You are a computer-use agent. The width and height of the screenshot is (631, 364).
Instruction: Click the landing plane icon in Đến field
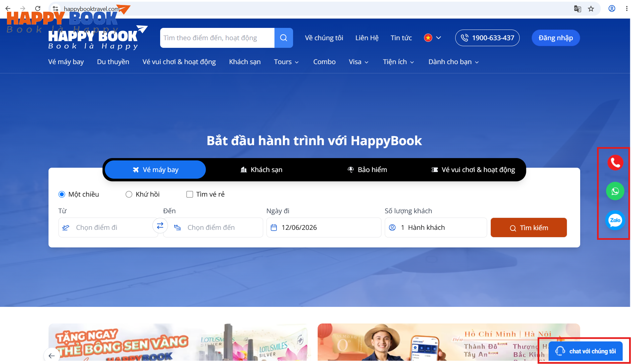(177, 227)
